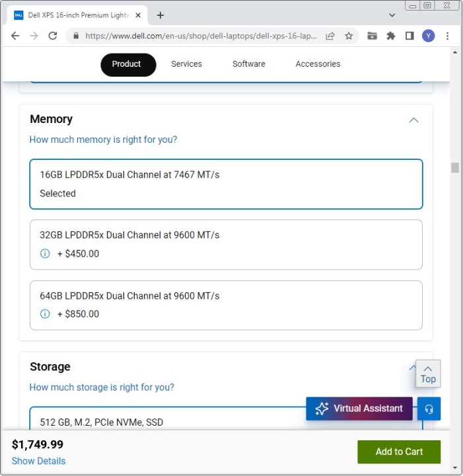
Task: Show info for the 64GB memory option
Action: pos(45,313)
